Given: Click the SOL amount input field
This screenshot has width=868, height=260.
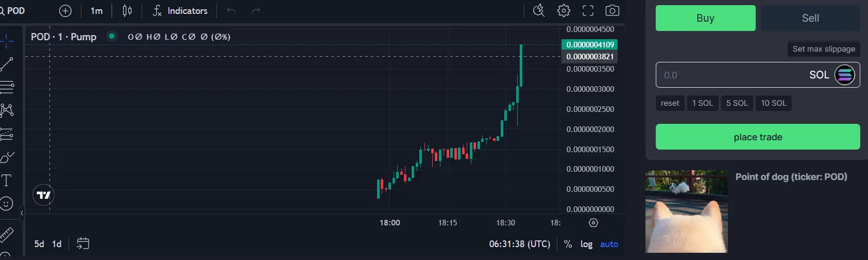Looking at the screenshot, I should [731, 75].
